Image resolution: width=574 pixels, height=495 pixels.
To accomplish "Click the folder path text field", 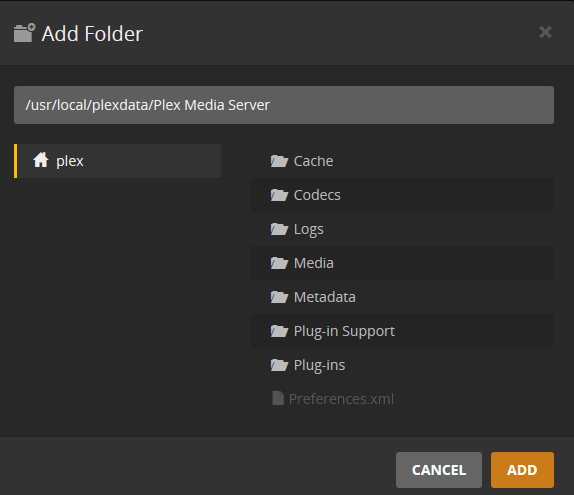I will point(284,105).
